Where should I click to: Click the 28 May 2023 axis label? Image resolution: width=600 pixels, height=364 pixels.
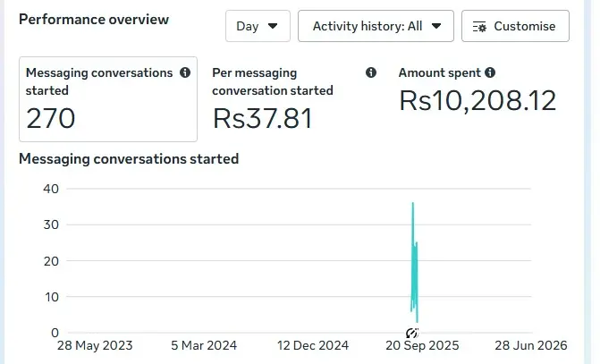pyautogui.click(x=95, y=345)
